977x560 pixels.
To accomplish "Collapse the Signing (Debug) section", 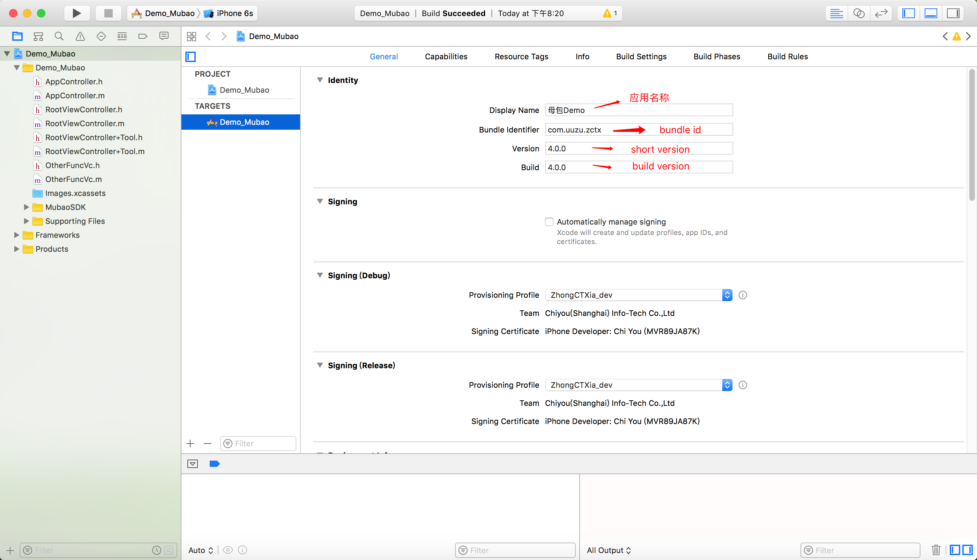I will [x=320, y=275].
